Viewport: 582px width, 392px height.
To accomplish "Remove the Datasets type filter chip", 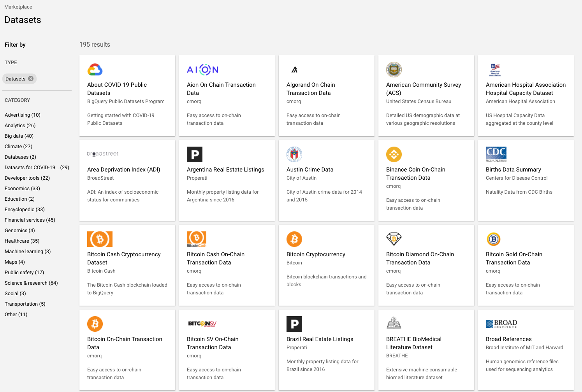I will [31, 79].
